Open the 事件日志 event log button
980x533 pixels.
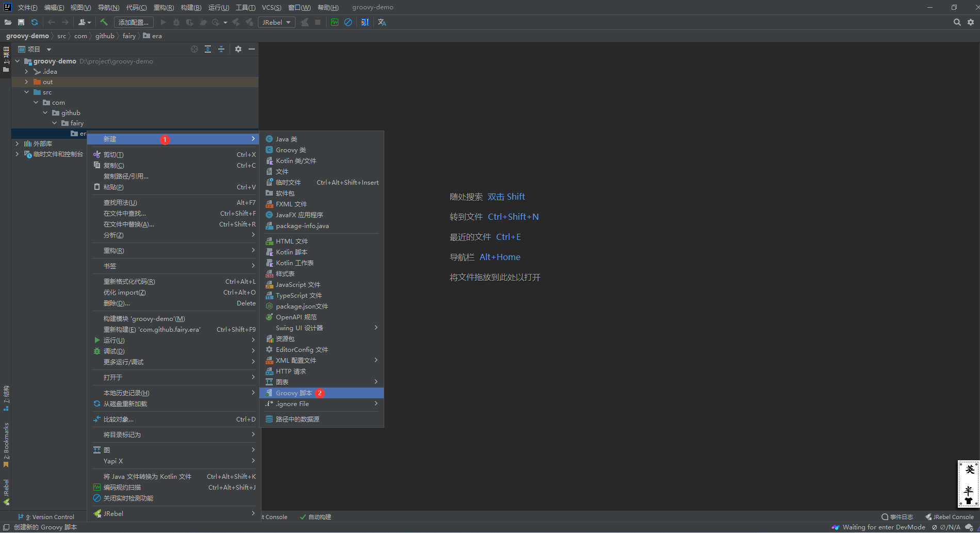click(897, 516)
